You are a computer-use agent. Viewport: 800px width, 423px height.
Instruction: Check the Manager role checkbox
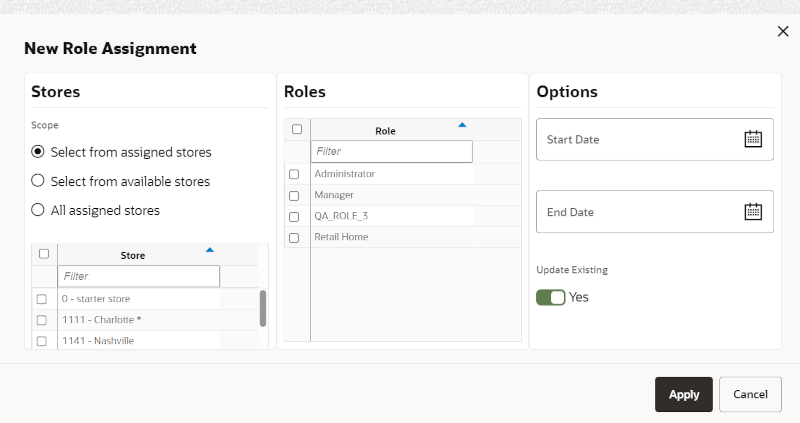(294, 195)
